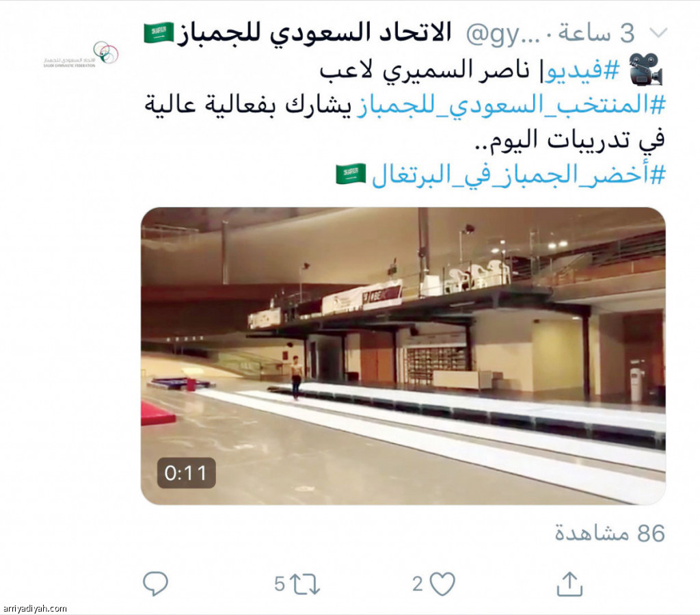Image resolution: width=700 pixels, height=615 pixels.
Task: Click the reply speech bubble icon
Action: pos(155,584)
